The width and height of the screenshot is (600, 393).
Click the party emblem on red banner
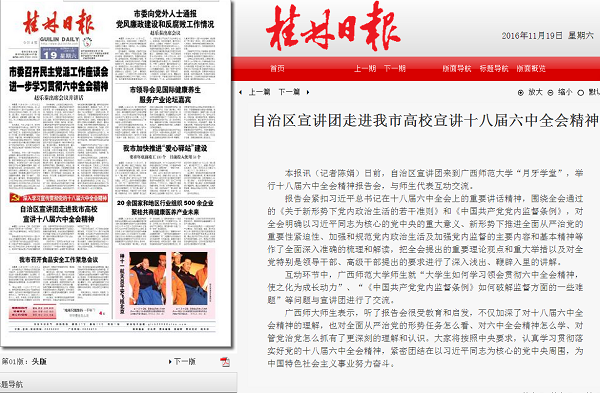click(15, 198)
